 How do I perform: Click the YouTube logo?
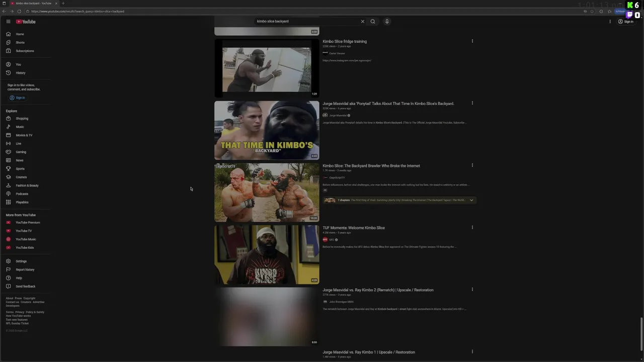click(x=26, y=22)
